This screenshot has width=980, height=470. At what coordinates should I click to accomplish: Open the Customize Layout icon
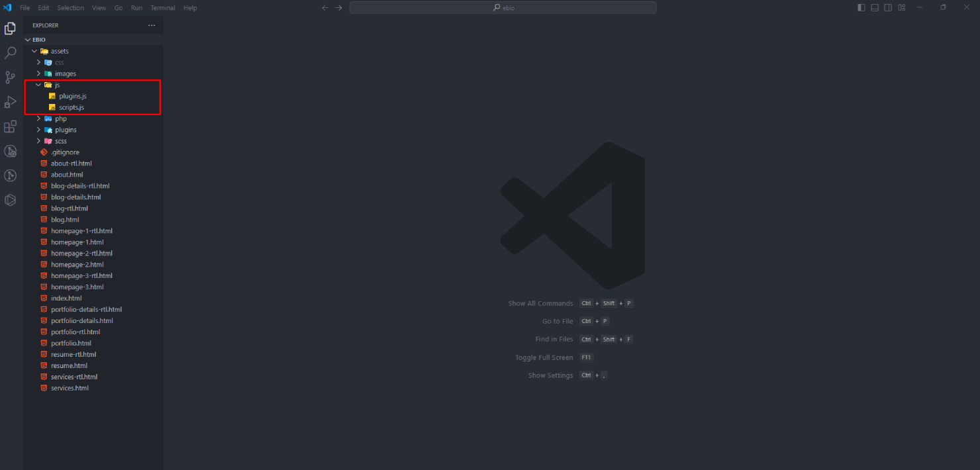(902, 8)
